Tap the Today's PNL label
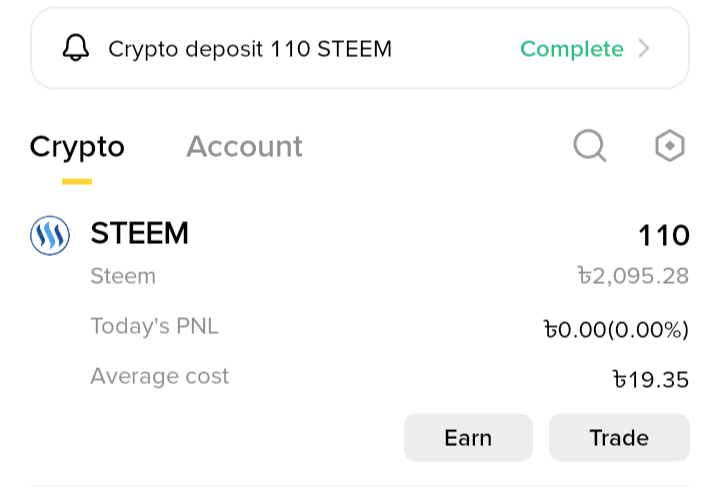The image size is (720, 493). [154, 326]
